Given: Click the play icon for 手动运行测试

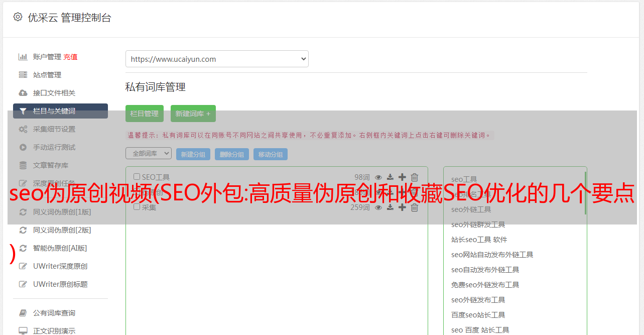Looking at the screenshot, I should tap(23, 147).
